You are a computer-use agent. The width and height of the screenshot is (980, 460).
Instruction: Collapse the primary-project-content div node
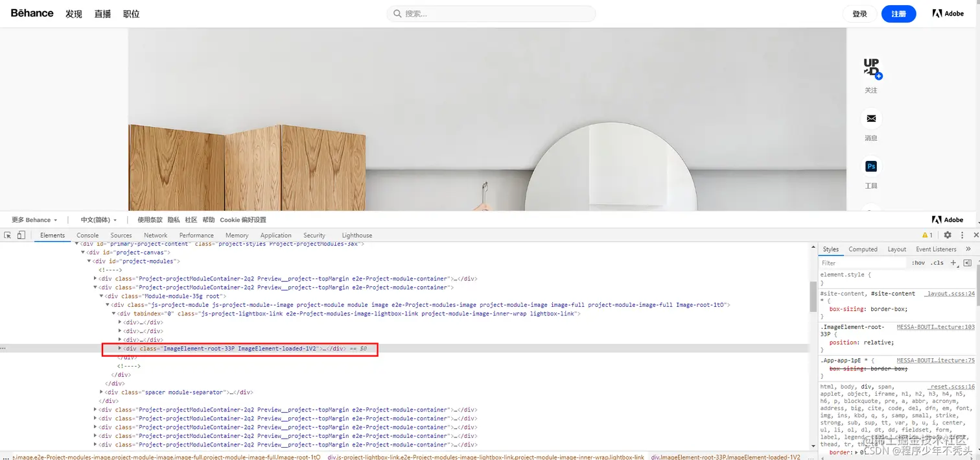(77, 244)
